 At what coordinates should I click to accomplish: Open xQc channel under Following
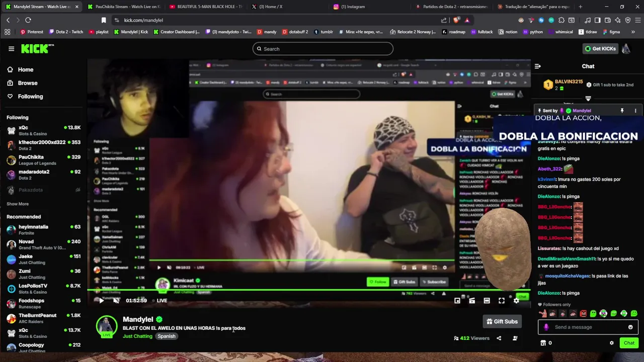click(x=43, y=131)
